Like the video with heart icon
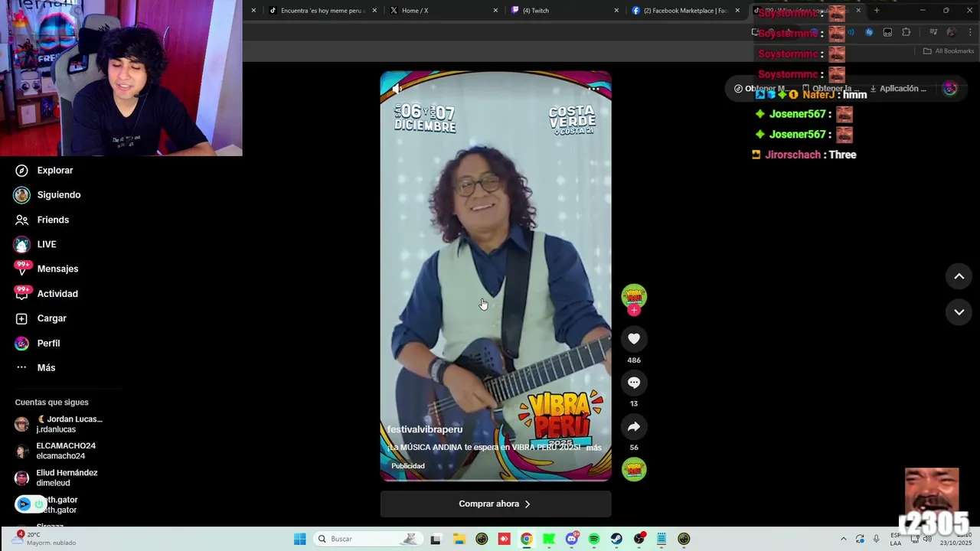Viewport: 980px width, 551px height. point(634,339)
